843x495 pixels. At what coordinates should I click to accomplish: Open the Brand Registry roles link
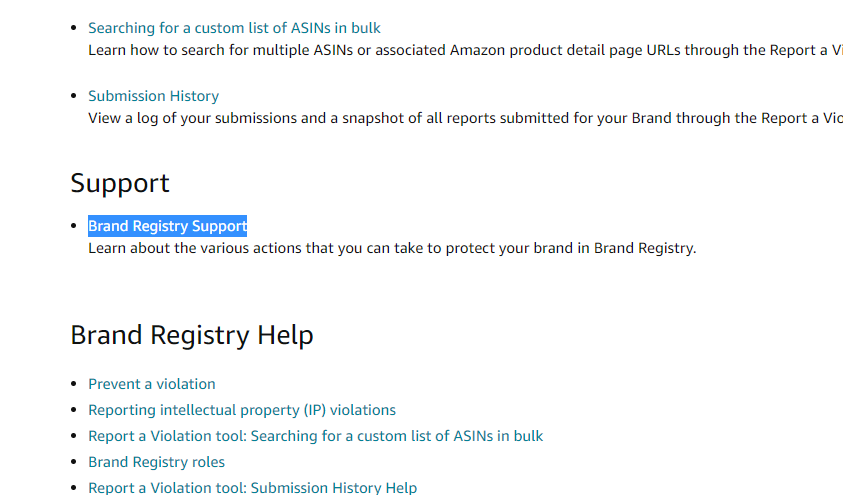click(156, 462)
